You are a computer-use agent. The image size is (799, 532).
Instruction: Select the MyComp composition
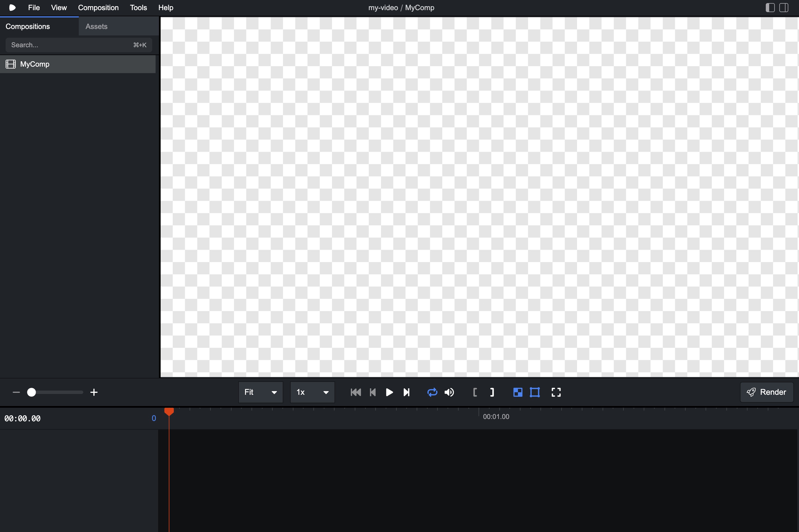click(78, 64)
